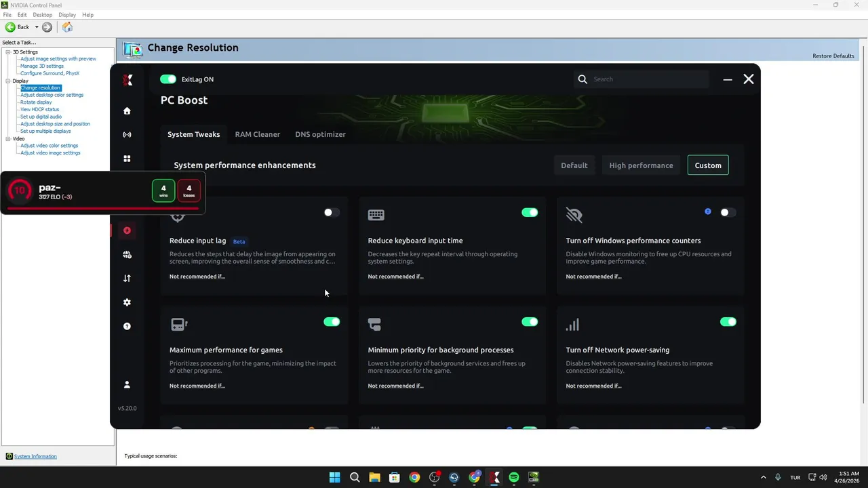
Task: Click the search magnifier icon in ExitLag
Action: pyautogui.click(x=583, y=79)
